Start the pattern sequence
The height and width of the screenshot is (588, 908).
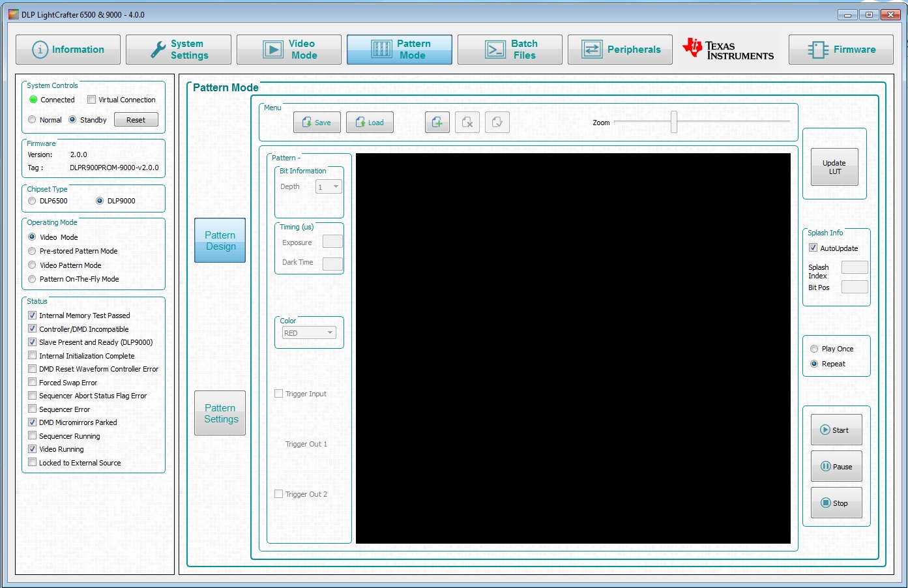tap(836, 430)
